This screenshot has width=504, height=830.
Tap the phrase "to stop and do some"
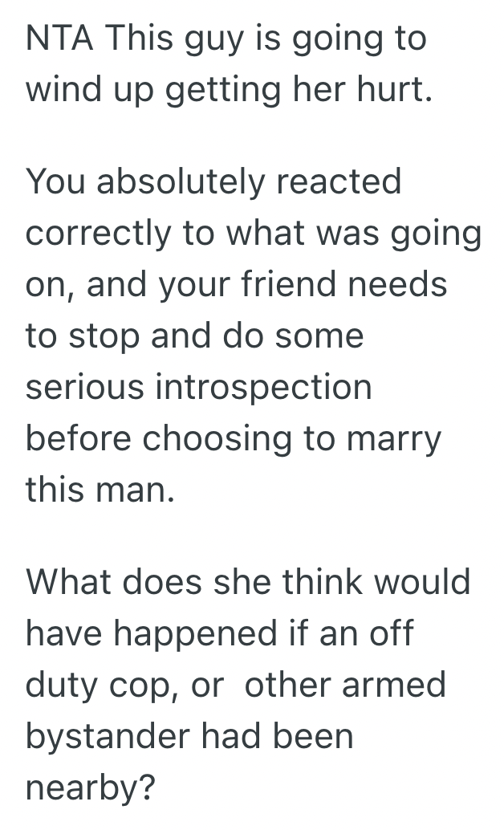(x=194, y=336)
